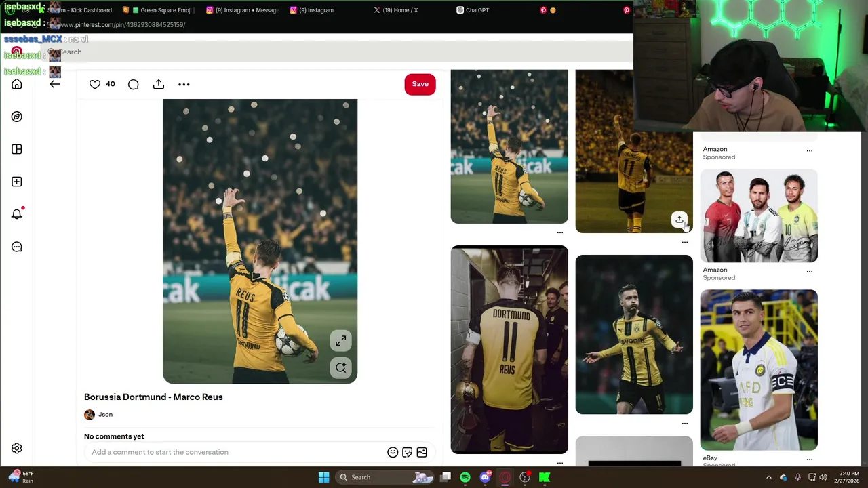Like the pin with the heart icon
This screenshot has width=868, height=488.
(x=95, y=84)
